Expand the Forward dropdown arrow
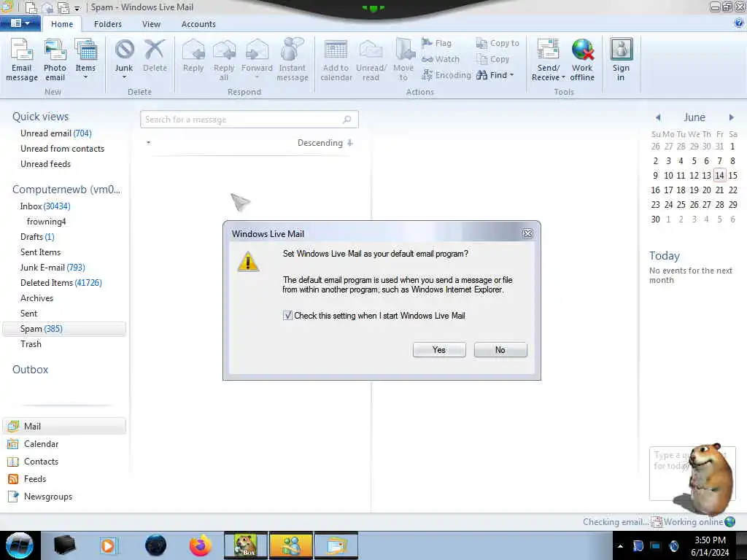This screenshot has width=747, height=560. point(257,77)
